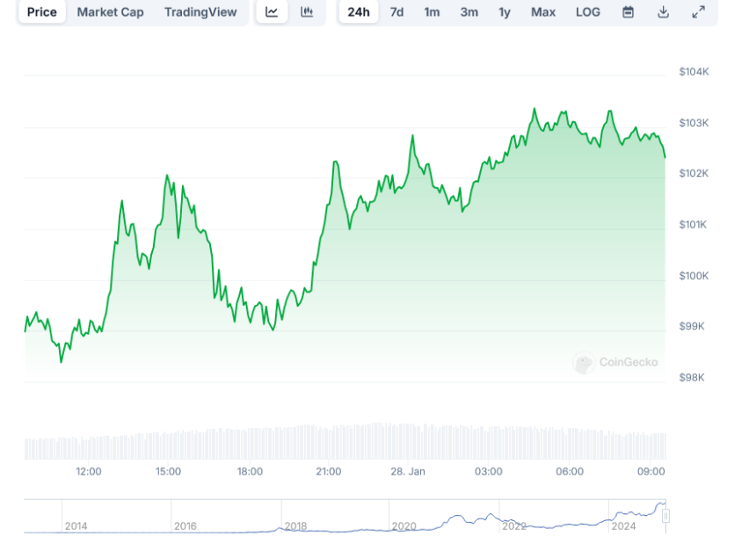
Task: Show the 1y price history
Action: (505, 12)
